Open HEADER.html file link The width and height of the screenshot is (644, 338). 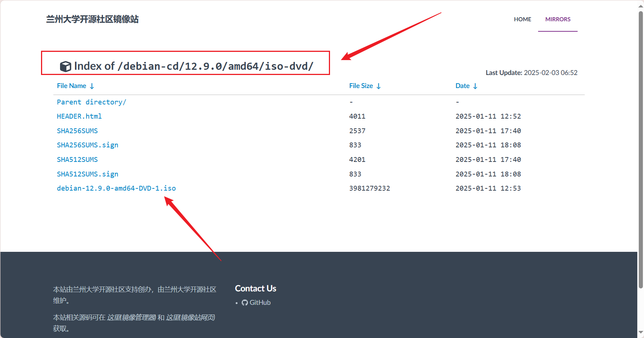79,116
